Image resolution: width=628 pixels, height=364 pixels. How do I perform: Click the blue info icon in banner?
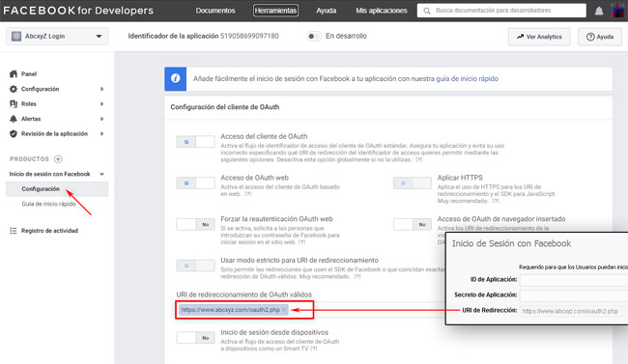tap(176, 78)
